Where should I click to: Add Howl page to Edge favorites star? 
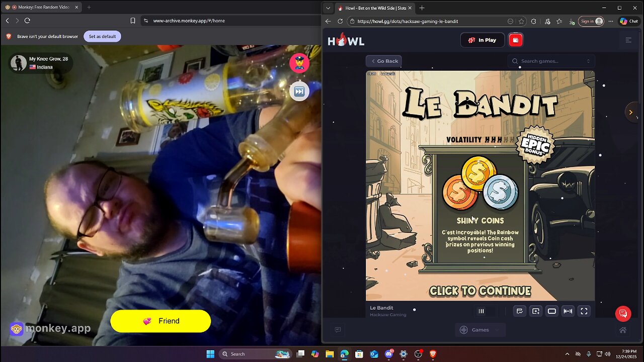[x=521, y=21]
